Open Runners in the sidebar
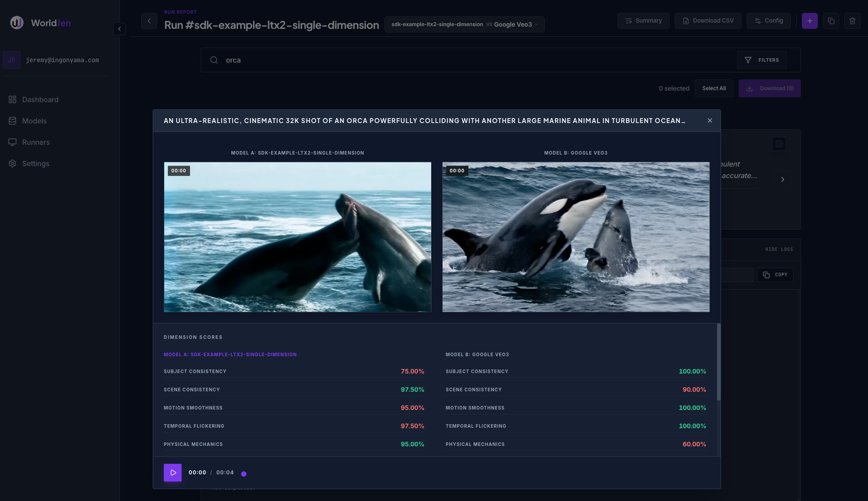The image size is (868, 501). [x=36, y=142]
